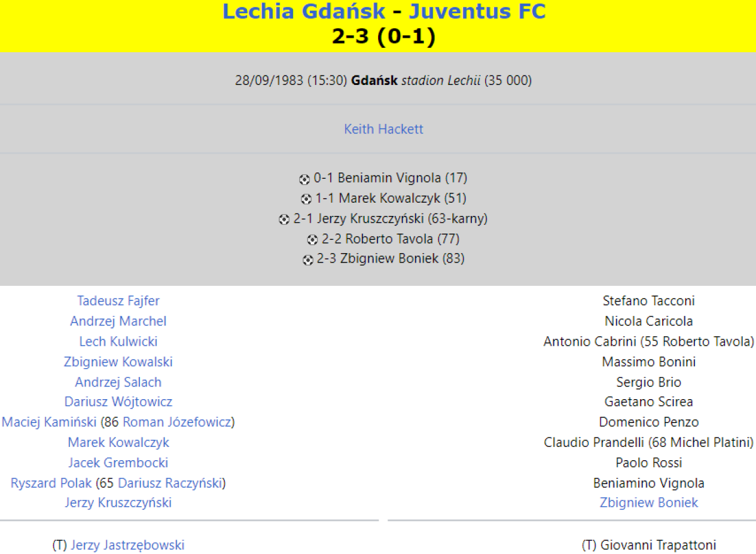Open Marek Kowalczyk's profile in the lineup

pyautogui.click(x=118, y=442)
